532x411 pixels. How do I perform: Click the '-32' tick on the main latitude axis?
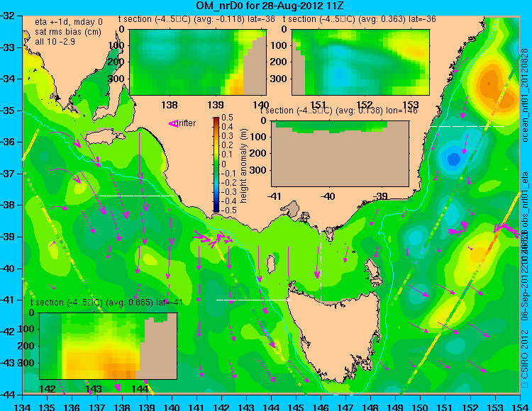tap(8, 16)
